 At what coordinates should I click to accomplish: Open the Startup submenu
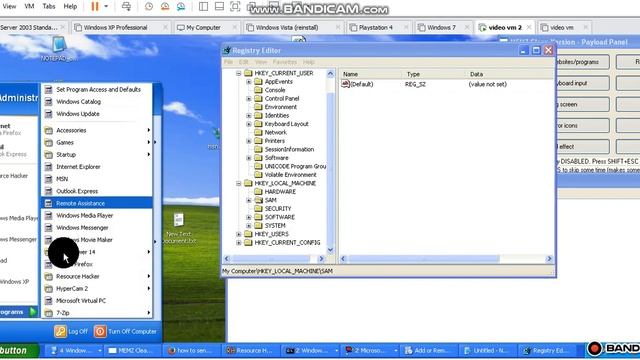coord(97,155)
